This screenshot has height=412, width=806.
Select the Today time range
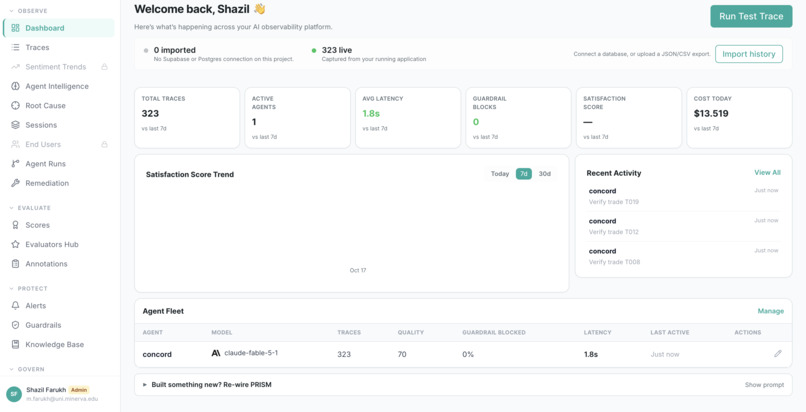point(500,174)
